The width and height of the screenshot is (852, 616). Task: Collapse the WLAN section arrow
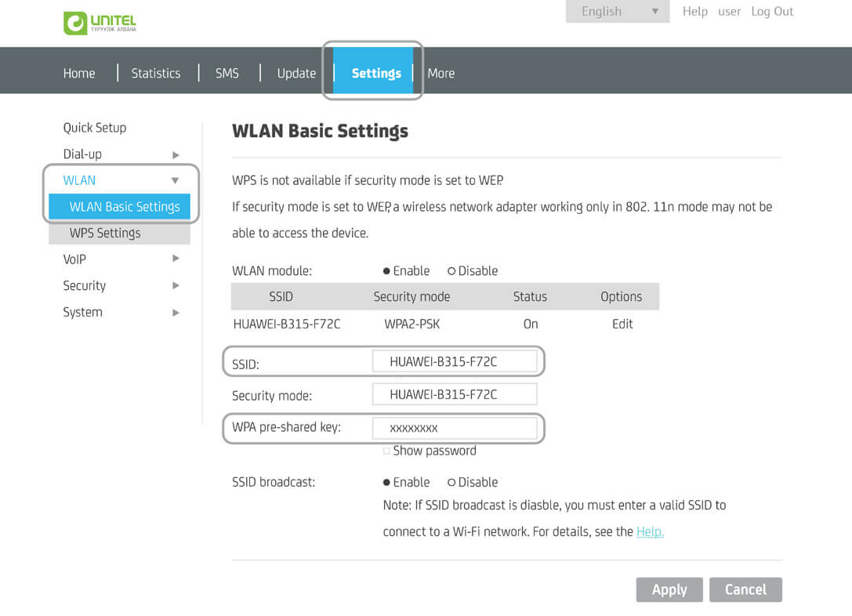[176, 181]
